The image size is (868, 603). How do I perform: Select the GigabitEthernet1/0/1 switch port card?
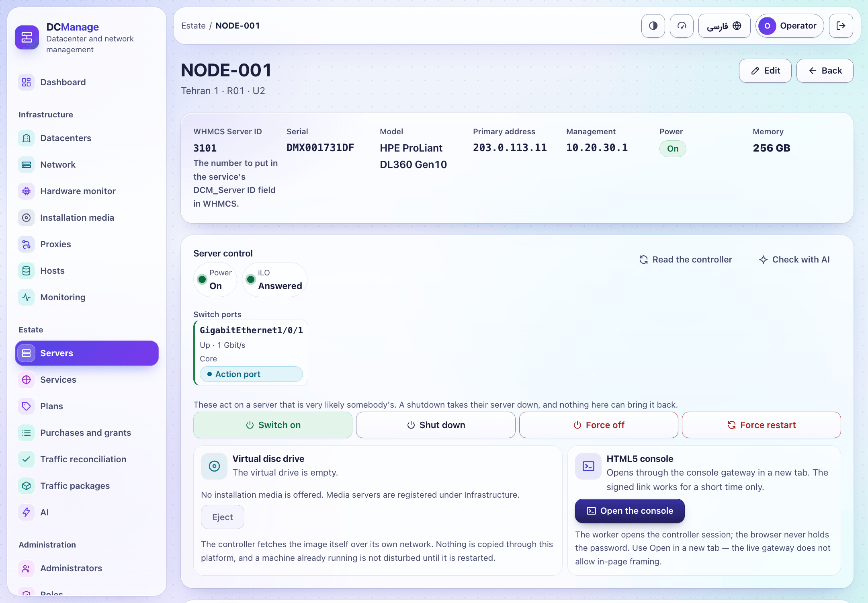251,353
